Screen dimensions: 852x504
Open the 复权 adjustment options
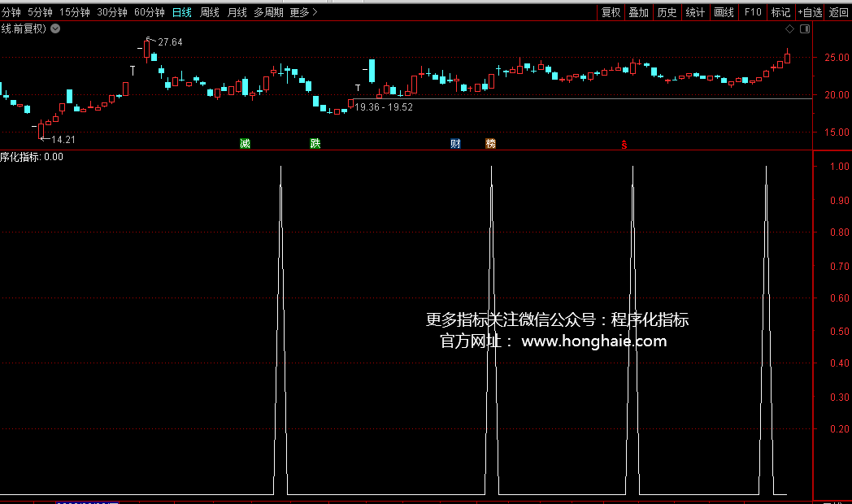[611, 12]
